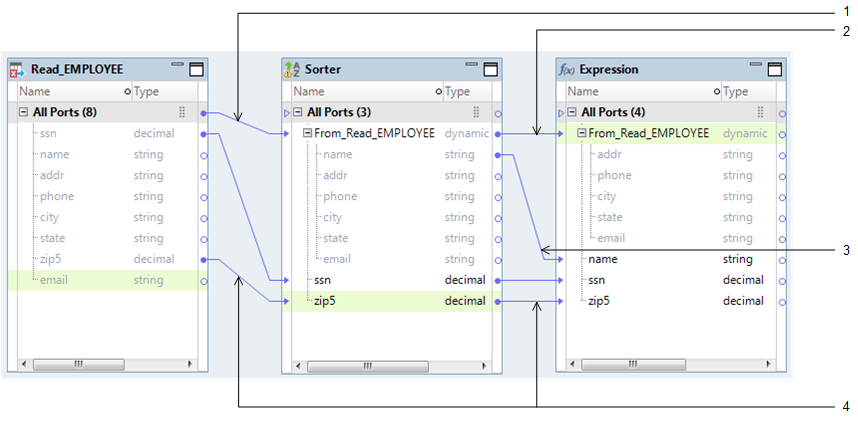Click the ssn output port in Read_EMPLOYEE
The image size is (858, 421).
203,133
